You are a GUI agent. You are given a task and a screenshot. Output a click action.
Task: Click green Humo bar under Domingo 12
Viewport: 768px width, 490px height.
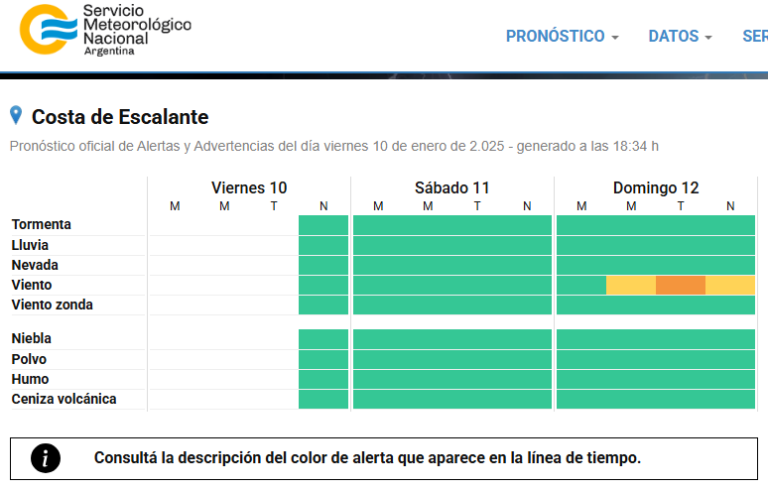click(x=656, y=379)
